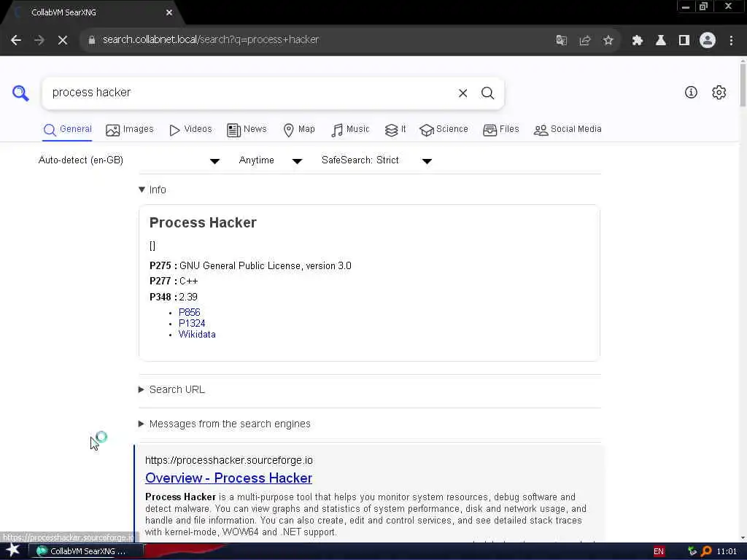Click the translate page icon

pos(561,40)
